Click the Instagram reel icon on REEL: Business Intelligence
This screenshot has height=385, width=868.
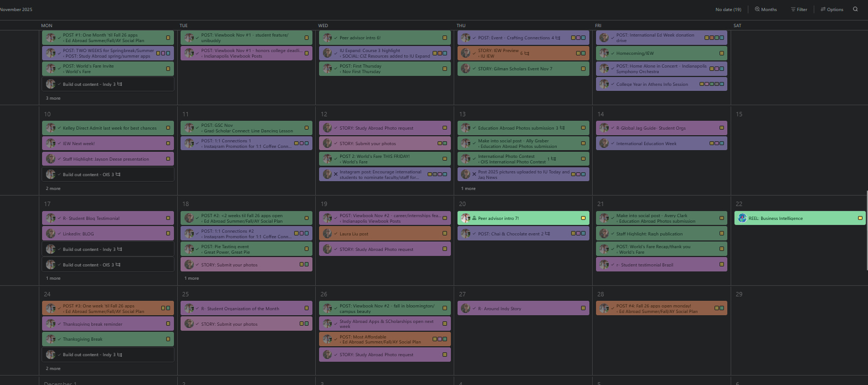pos(741,218)
